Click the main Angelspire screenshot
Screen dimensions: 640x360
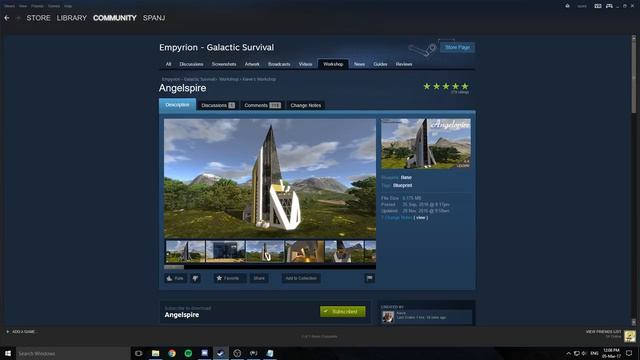(x=270, y=178)
